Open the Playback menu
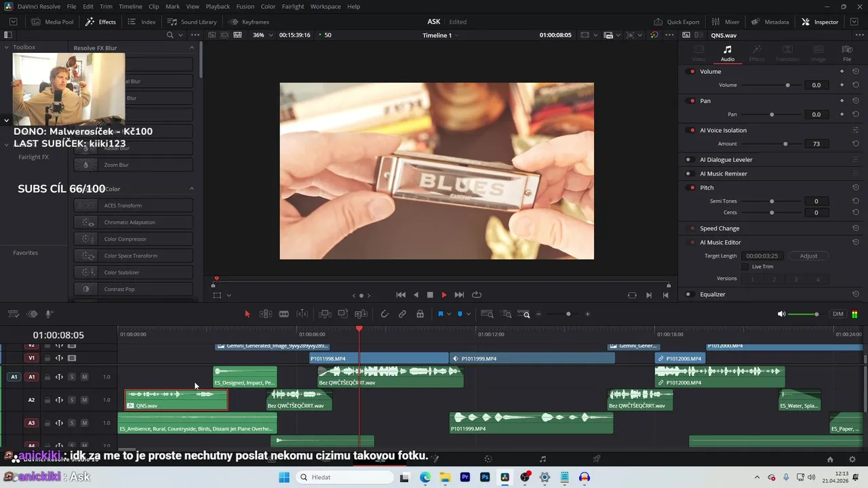Screen dimensions: 868x488 (x=218, y=6)
